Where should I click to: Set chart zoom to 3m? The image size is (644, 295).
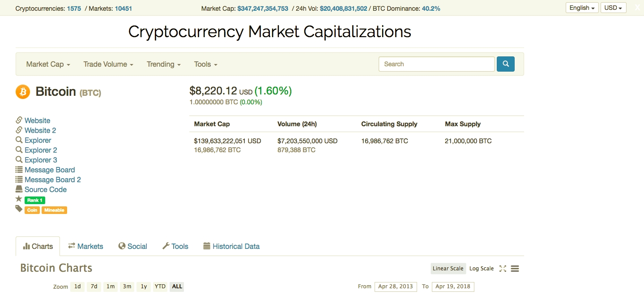[x=127, y=286]
